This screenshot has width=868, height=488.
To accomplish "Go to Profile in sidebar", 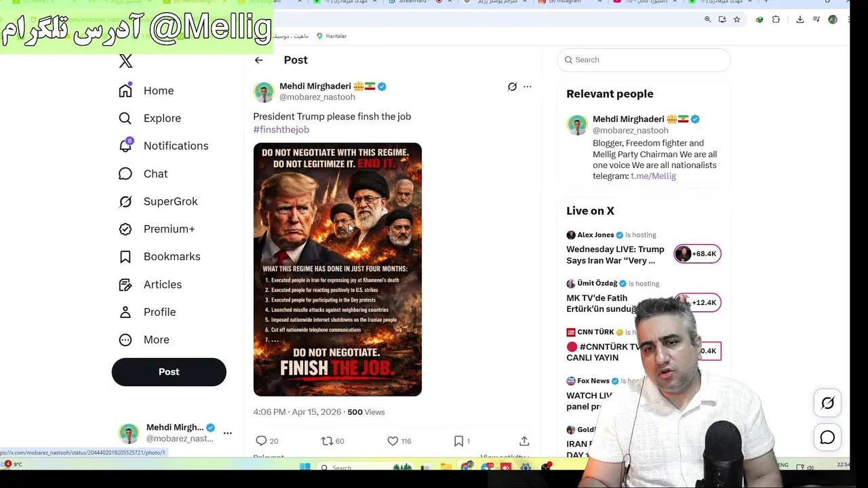I will [x=147, y=312].
